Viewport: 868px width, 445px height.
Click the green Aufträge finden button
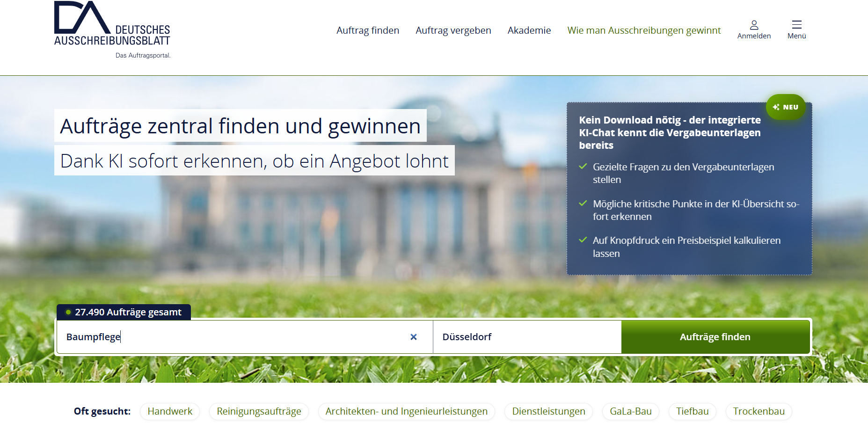715,337
